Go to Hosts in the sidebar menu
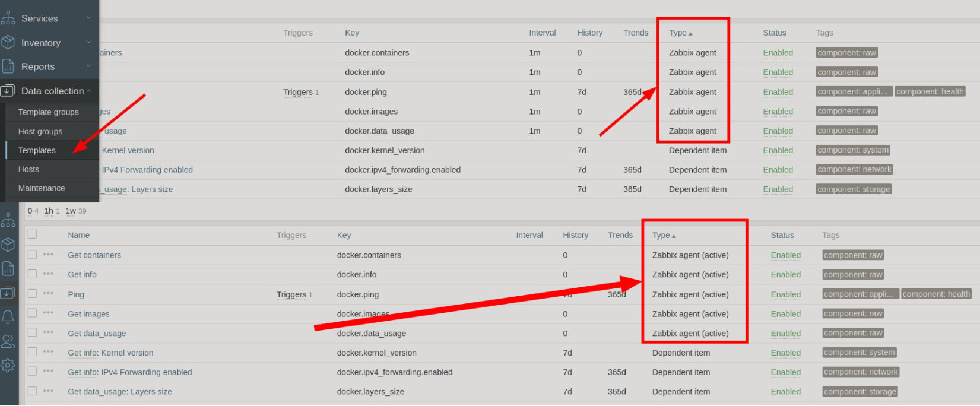The height and width of the screenshot is (406, 980). coord(28,169)
